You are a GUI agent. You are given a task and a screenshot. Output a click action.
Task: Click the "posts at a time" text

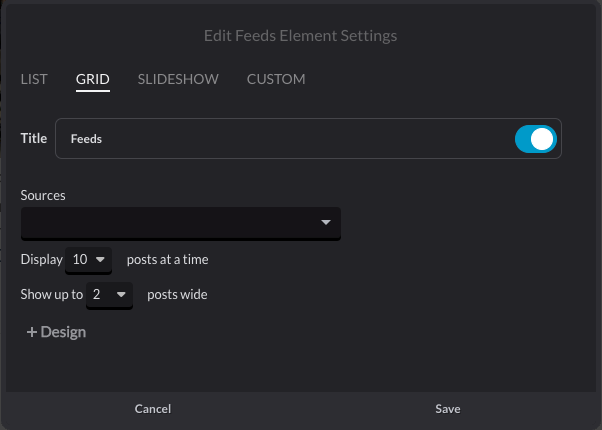[167, 260]
